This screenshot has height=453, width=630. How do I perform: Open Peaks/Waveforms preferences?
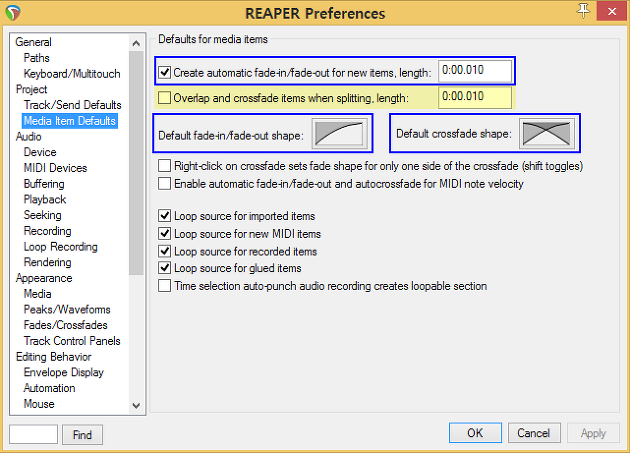pyautogui.click(x=67, y=310)
